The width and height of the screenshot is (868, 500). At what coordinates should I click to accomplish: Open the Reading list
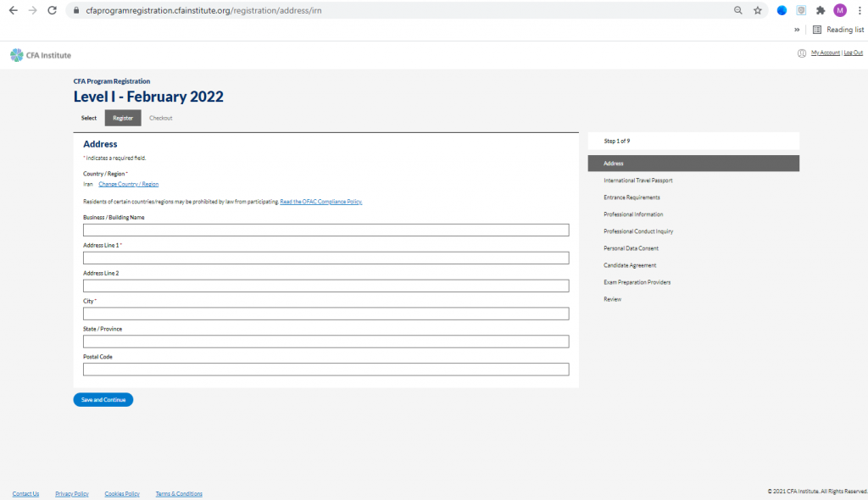pyautogui.click(x=838, y=30)
